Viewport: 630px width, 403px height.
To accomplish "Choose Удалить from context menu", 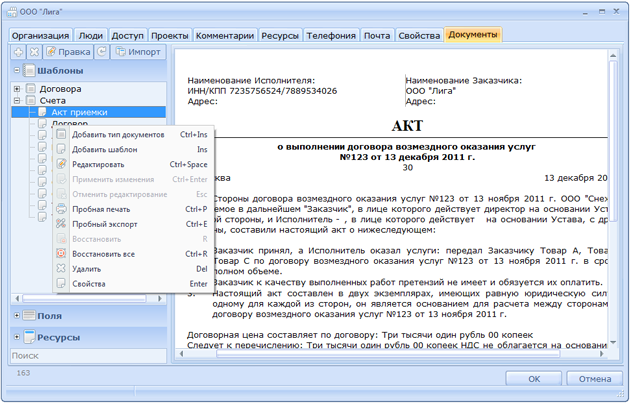I will (x=133, y=268).
